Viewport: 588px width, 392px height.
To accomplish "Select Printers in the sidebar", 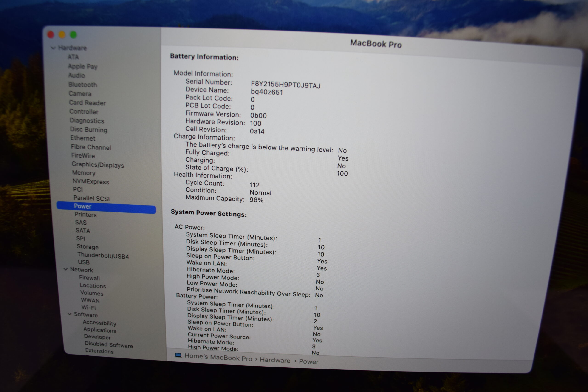I will click(x=85, y=214).
